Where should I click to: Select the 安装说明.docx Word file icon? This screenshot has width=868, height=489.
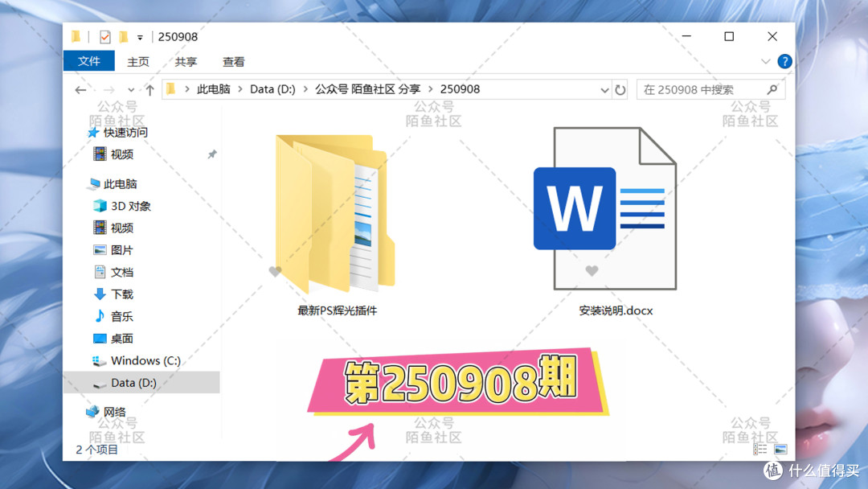coord(605,208)
